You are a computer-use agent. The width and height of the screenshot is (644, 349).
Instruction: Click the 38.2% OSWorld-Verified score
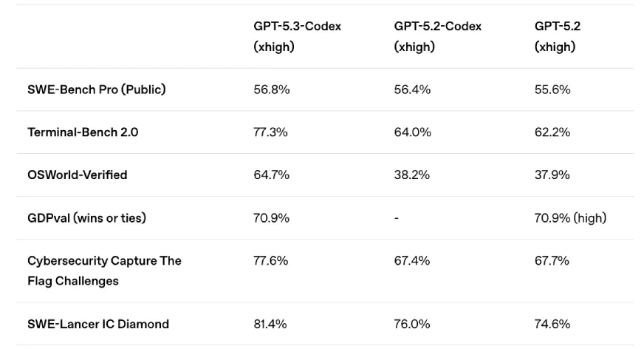[411, 174]
